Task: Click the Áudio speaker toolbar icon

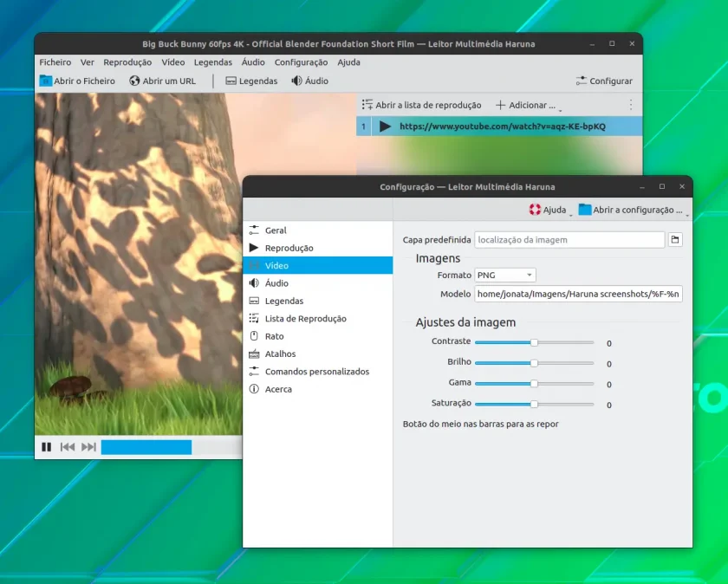Action: (296, 81)
